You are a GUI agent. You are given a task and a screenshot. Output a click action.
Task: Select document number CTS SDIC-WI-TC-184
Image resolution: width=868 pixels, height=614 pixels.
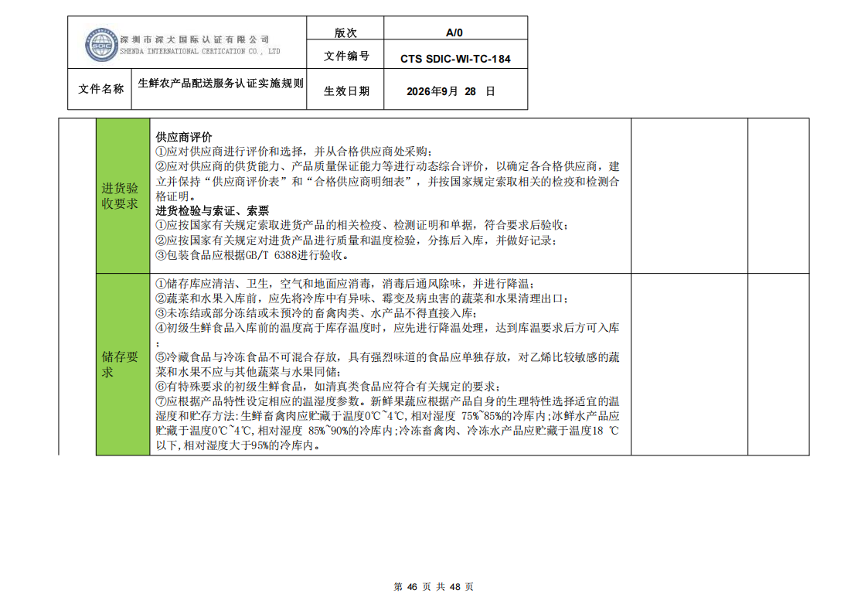click(x=455, y=59)
